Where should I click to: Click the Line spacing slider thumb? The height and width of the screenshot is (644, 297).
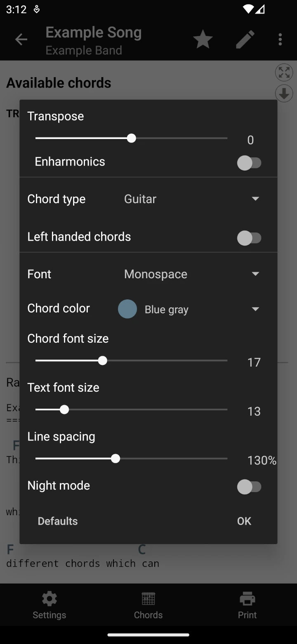coord(115,459)
